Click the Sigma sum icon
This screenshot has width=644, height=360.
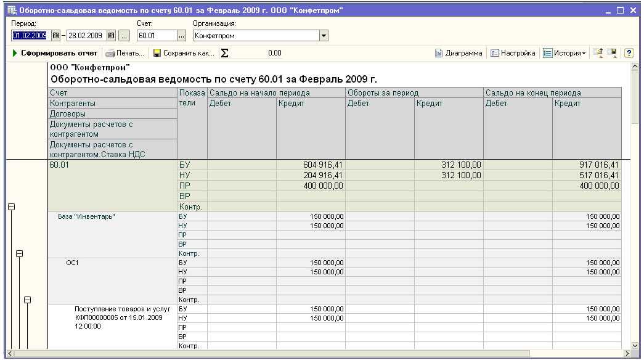coord(224,54)
